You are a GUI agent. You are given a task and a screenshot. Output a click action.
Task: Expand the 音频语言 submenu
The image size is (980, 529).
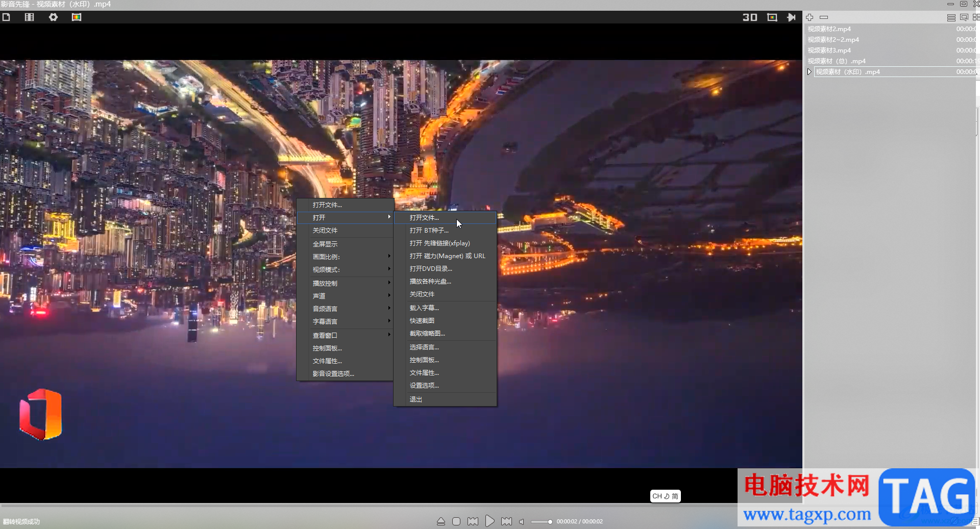[x=345, y=309]
